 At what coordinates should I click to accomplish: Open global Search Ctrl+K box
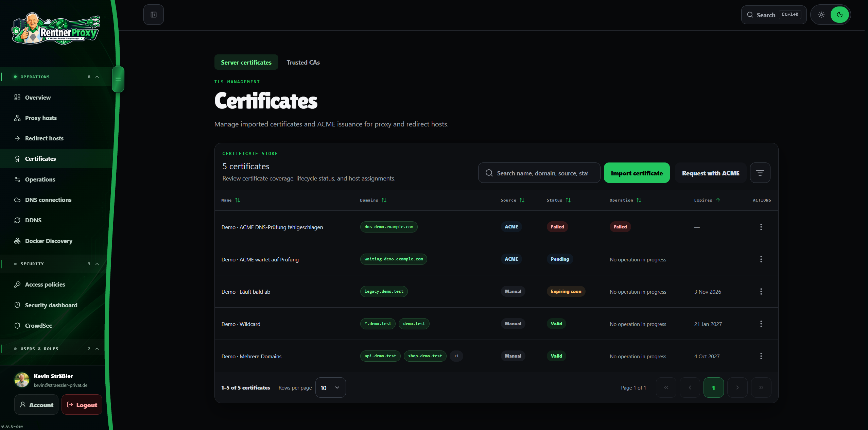coord(774,15)
